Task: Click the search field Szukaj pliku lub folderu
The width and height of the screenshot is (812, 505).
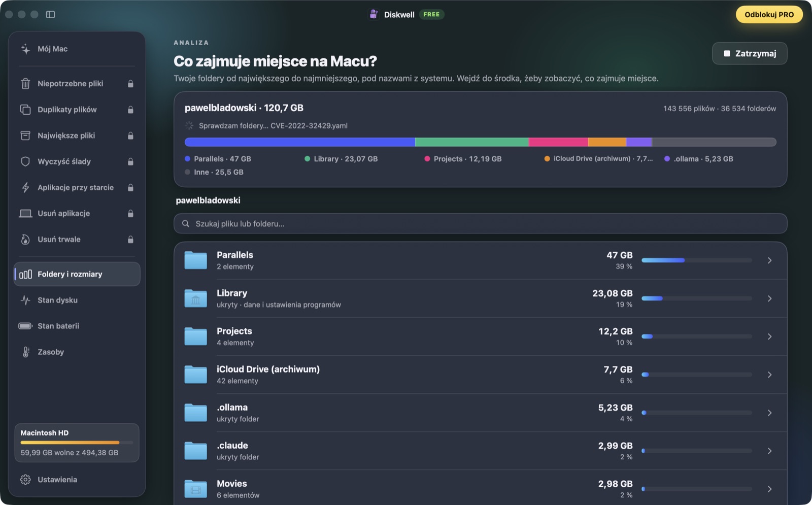Action: 480,224
